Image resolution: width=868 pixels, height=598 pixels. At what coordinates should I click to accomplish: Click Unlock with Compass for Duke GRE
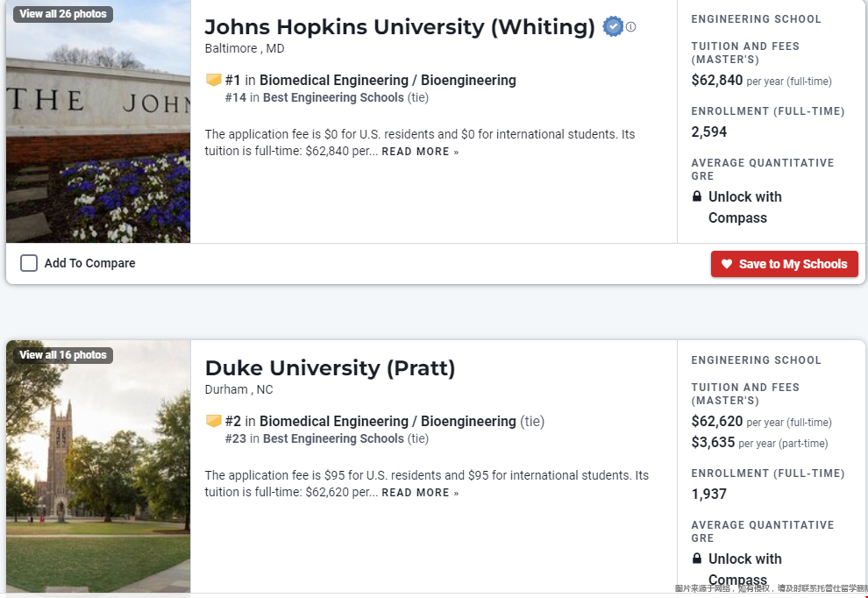pyautogui.click(x=744, y=569)
